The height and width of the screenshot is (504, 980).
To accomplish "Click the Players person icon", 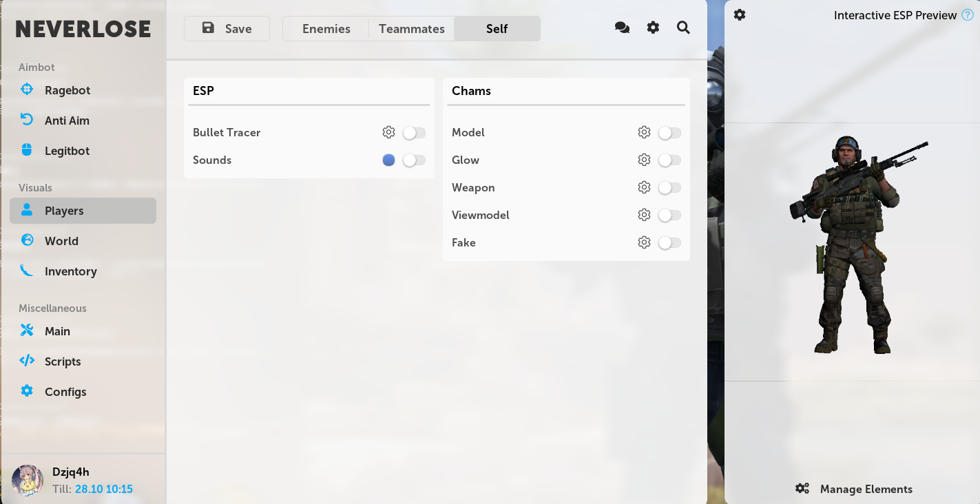I will [27, 210].
